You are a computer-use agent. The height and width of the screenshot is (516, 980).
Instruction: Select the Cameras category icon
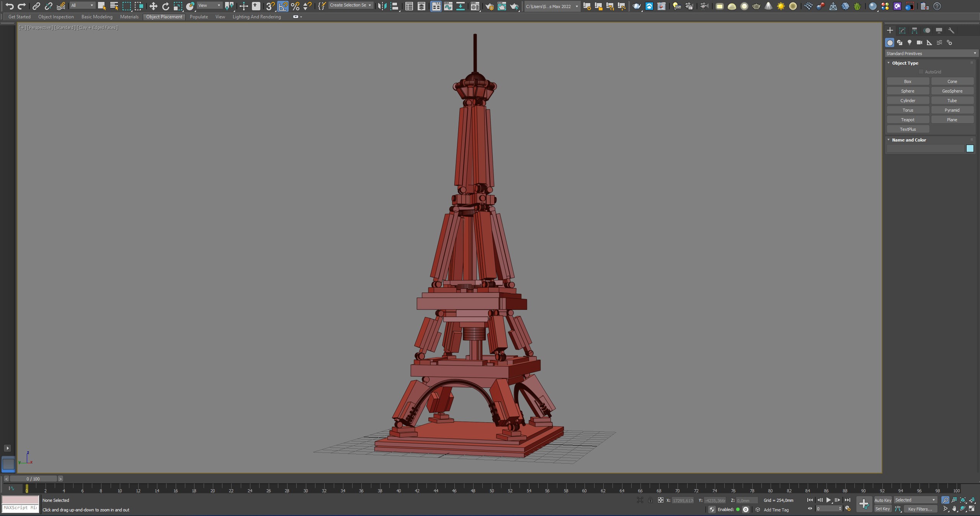(920, 42)
